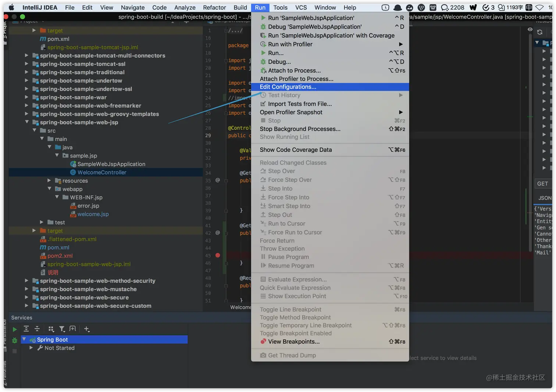Viewport: 556px width, 392px height.
Task: Open Group By icon in Services toolbar
Action: click(x=51, y=329)
